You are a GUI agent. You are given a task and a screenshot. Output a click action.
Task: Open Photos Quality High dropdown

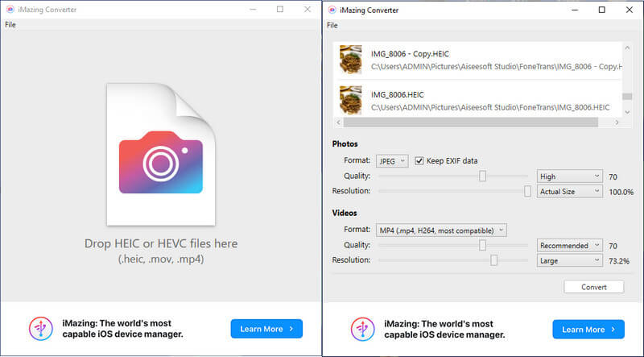tap(570, 176)
